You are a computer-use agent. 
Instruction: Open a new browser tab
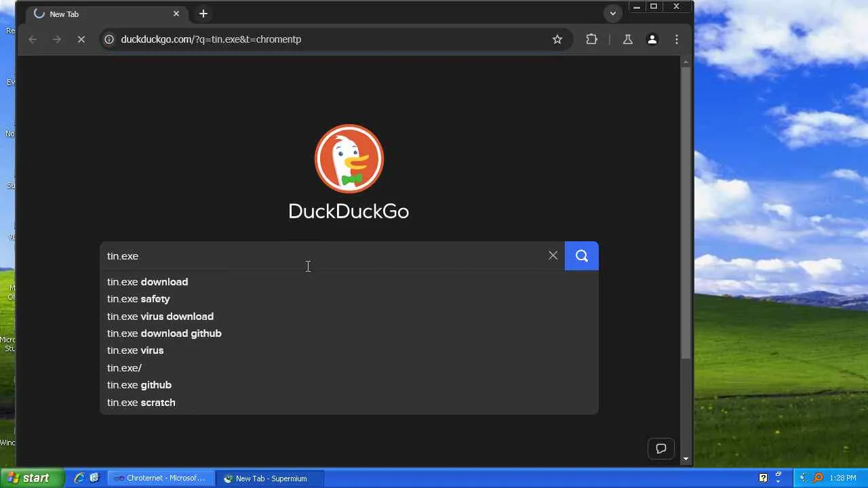click(x=203, y=14)
